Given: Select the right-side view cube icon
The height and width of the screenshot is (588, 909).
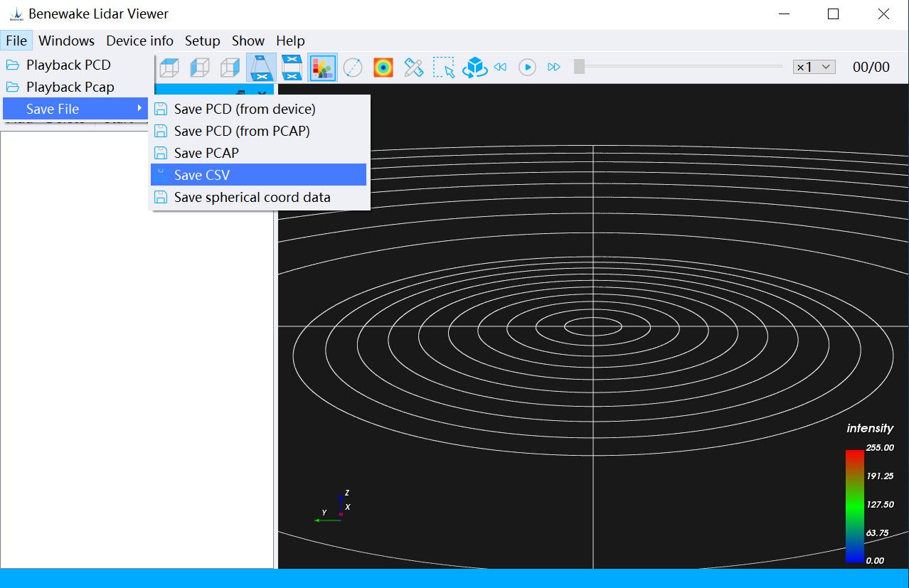Looking at the screenshot, I should 230,68.
